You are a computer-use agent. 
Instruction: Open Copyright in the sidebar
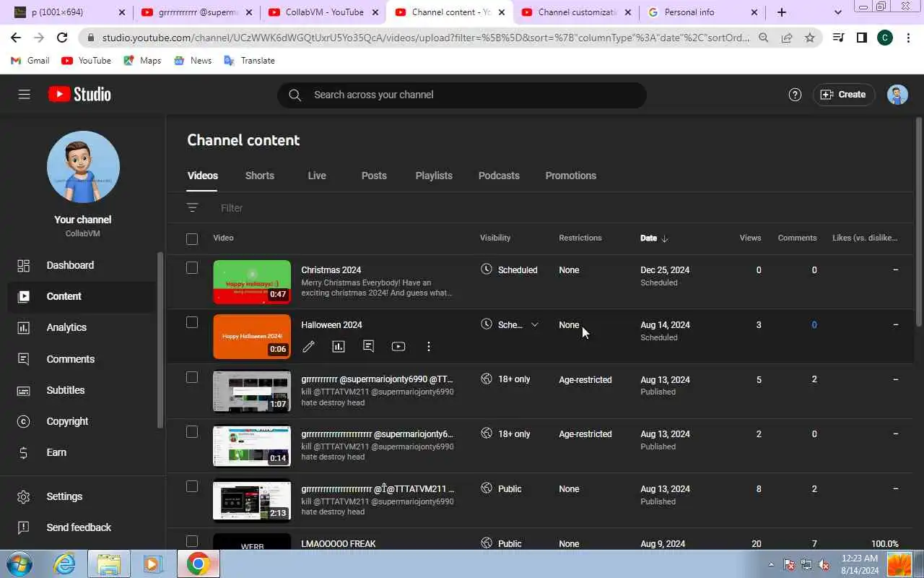point(83,421)
